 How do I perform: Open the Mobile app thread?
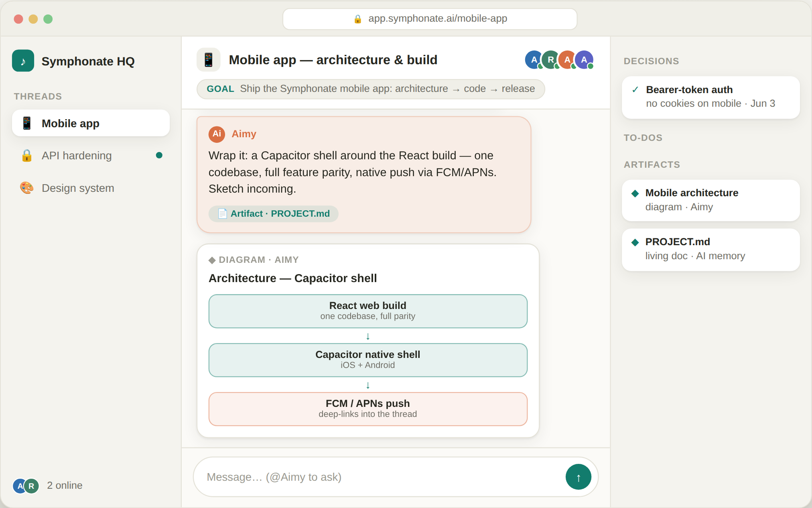[91, 123]
